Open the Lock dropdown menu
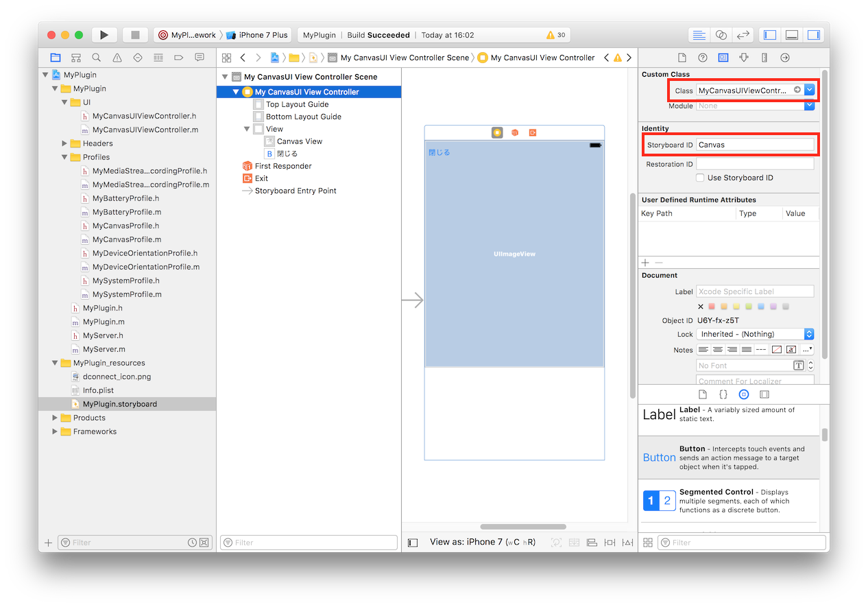 click(809, 334)
